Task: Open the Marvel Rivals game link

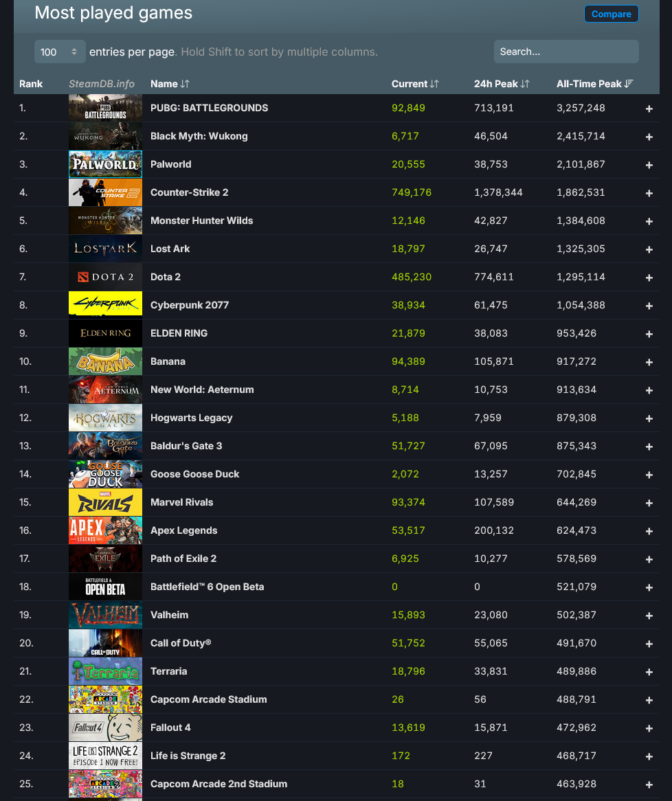Action: tap(181, 502)
